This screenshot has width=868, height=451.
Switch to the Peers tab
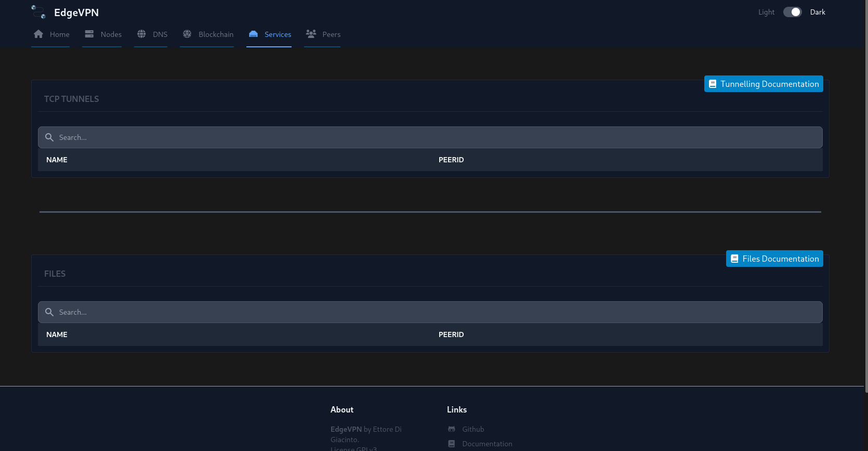[322, 35]
